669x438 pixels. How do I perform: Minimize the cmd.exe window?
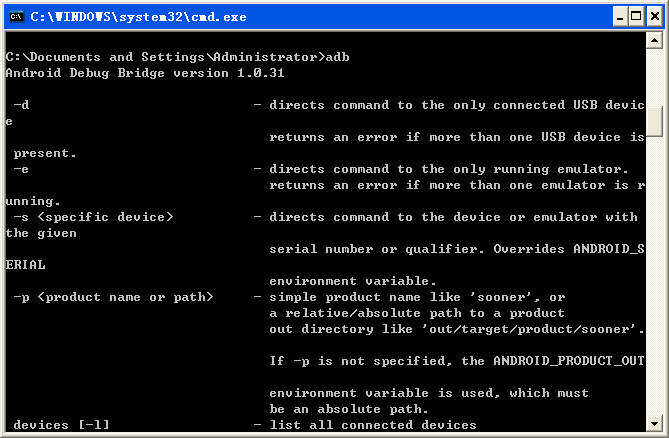point(620,17)
